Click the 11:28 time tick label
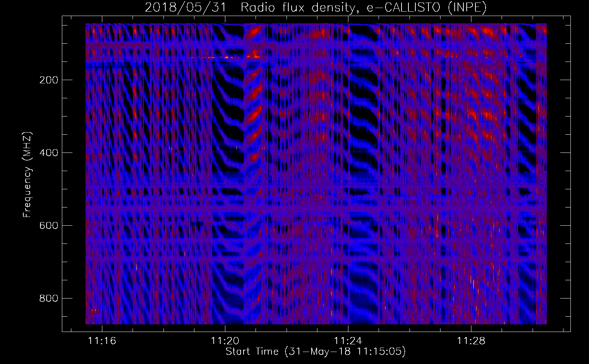The image size is (589, 364). click(471, 341)
